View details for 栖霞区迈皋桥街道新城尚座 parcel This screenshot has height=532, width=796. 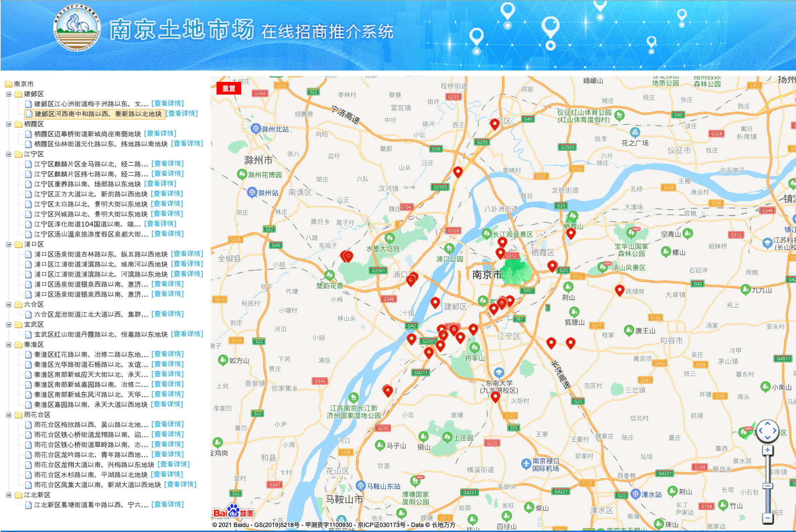(160, 134)
